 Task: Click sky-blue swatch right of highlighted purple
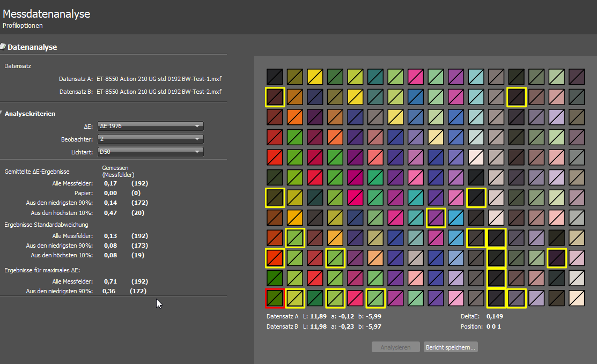[x=456, y=217]
